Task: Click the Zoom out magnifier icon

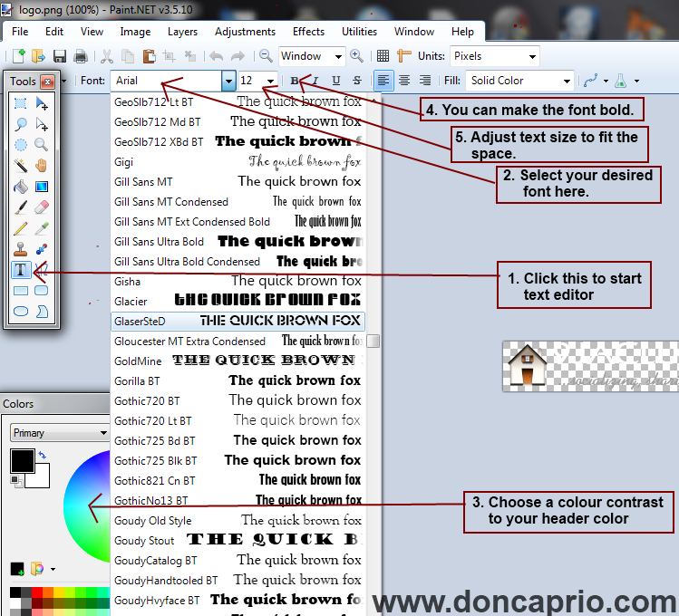Action: 266,56
